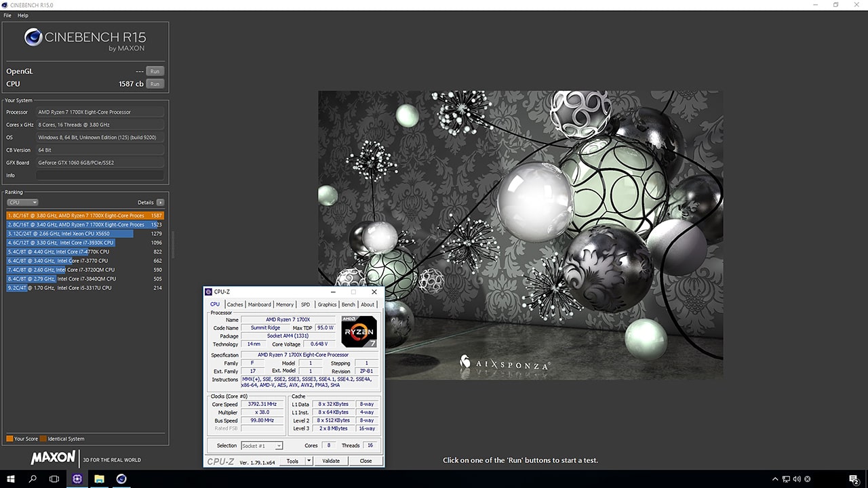Click the Tools button in CPU-Z
Viewport: 868px width, 488px height.
click(292, 461)
